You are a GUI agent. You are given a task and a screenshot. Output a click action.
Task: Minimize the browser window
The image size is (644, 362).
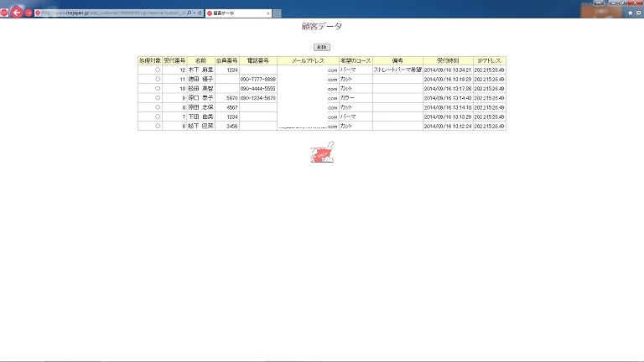612,3
